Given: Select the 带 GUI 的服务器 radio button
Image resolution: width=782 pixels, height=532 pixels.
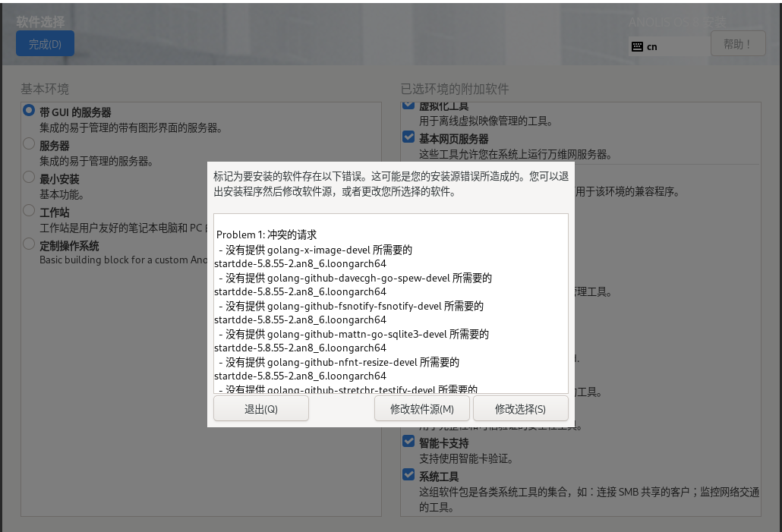Looking at the screenshot, I should [29, 111].
